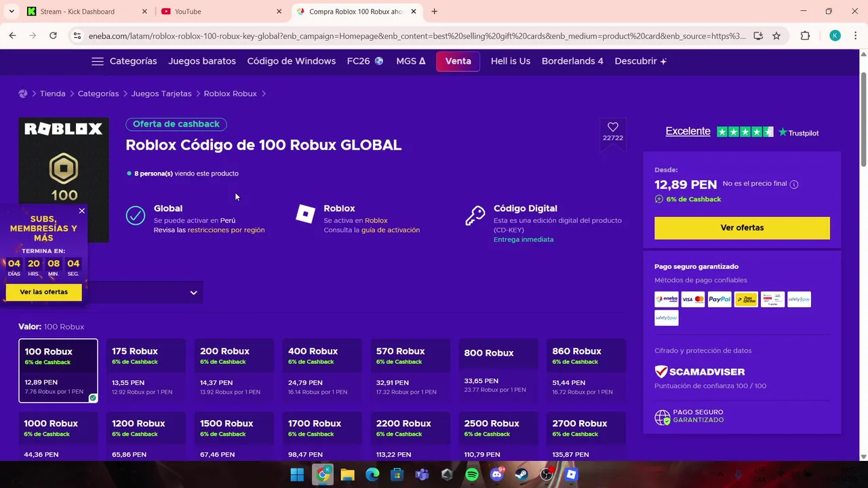Open Hell is Us navigation item

(511, 61)
